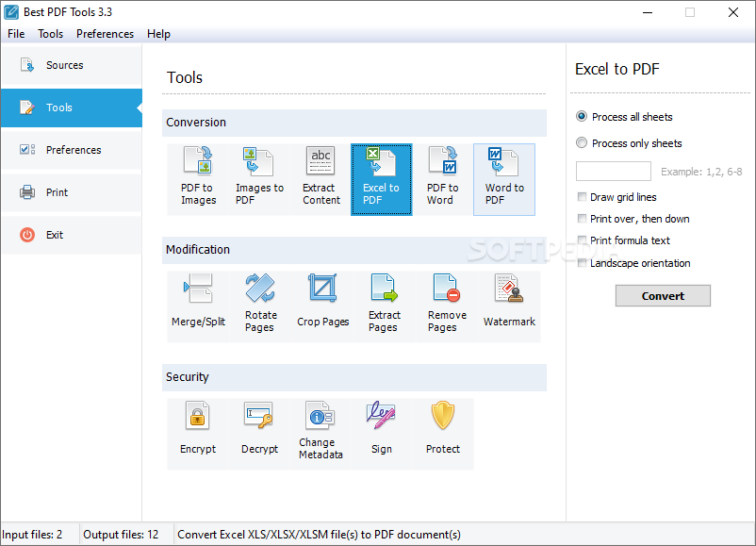Open Print in the sidebar

(72, 192)
